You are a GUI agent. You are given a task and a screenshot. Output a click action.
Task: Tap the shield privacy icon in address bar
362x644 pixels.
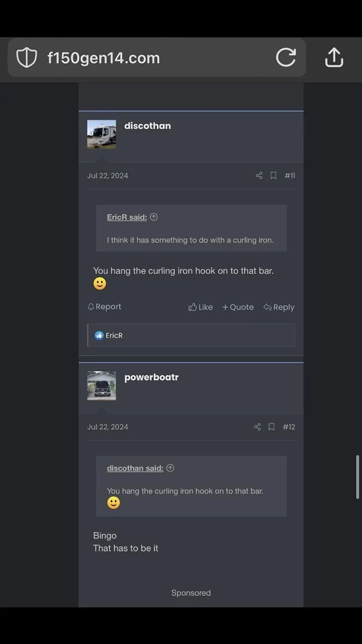point(27,58)
